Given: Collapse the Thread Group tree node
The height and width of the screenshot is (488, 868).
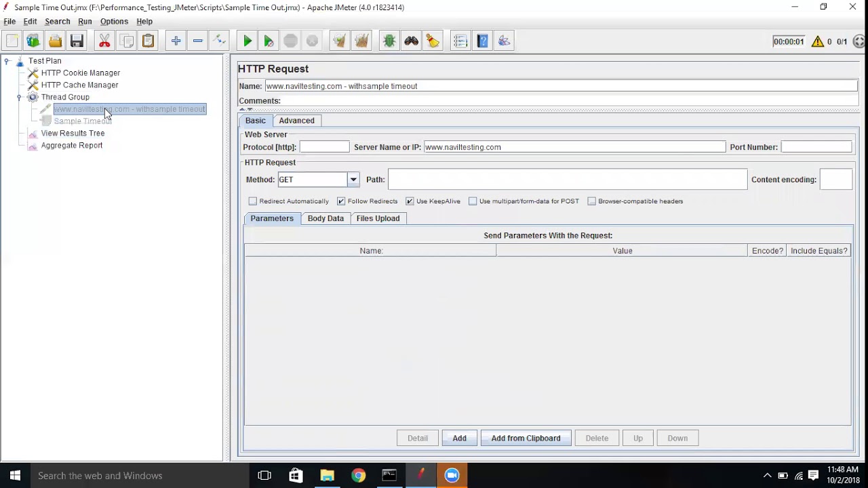Looking at the screenshot, I should (19, 98).
